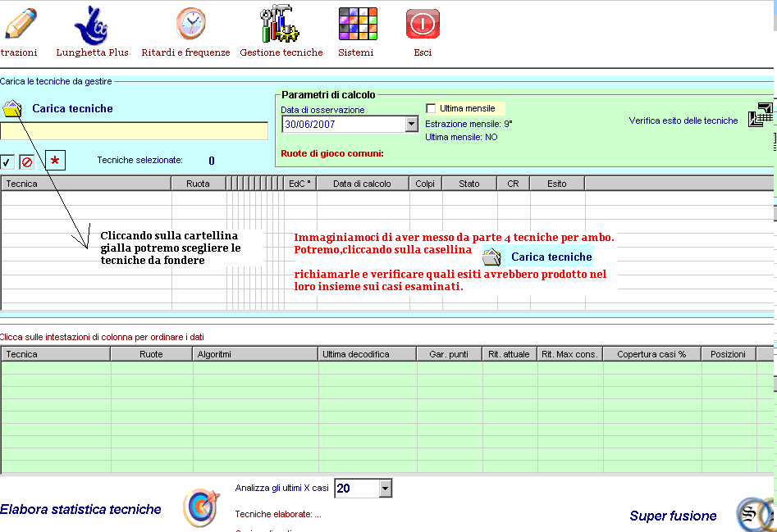Click the top-left Carica tecniche link text
Screen dimensions: 777x532
click(72, 108)
